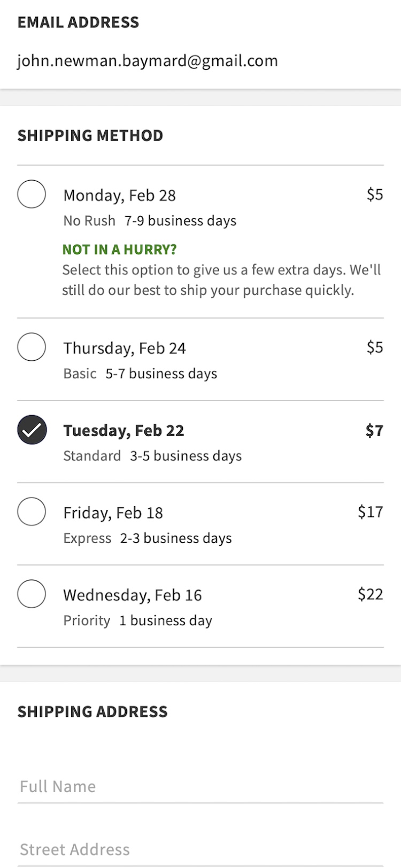Image resolution: width=401 pixels, height=868 pixels.
Task: Tap the "Basic 5-7 business days" description
Action: pyautogui.click(x=140, y=374)
